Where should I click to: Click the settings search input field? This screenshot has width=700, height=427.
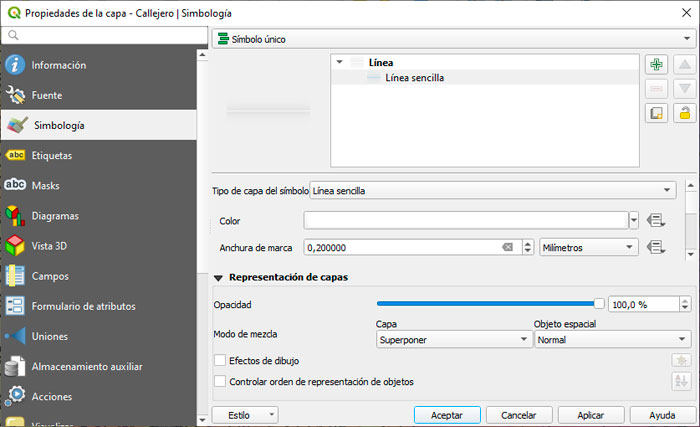pos(104,35)
